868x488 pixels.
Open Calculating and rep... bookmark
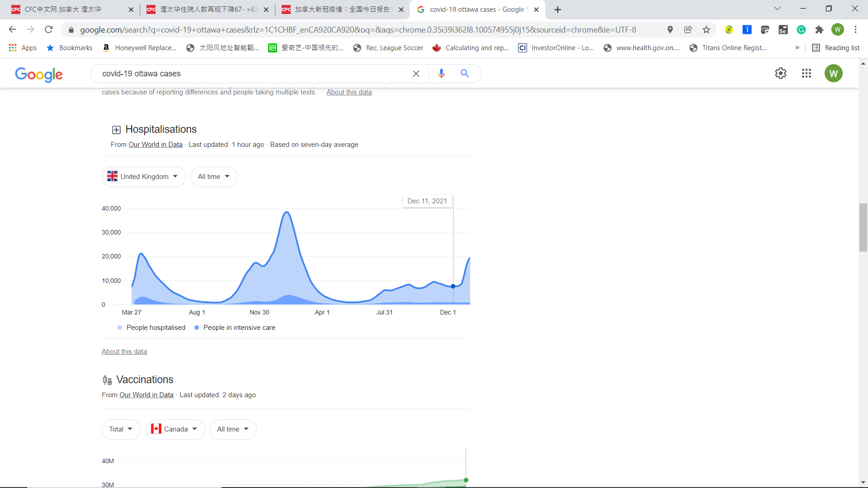pos(471,47)
